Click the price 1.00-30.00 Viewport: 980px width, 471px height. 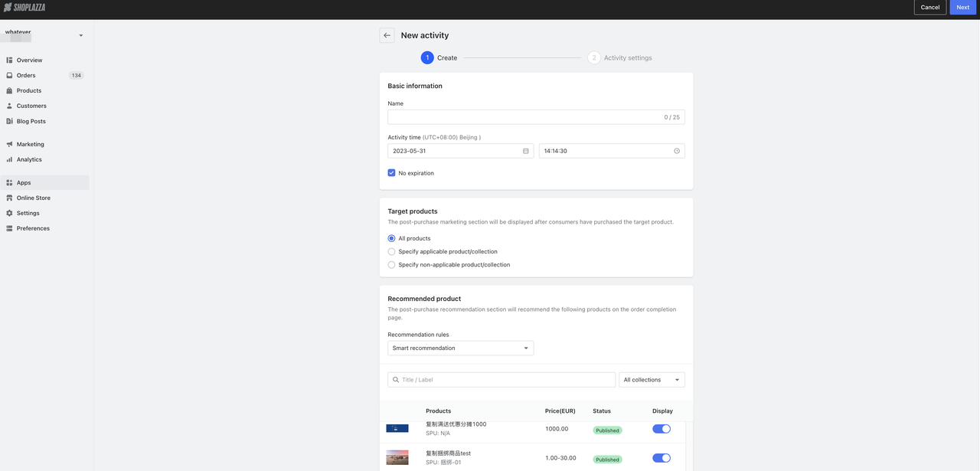coord(560,458)
